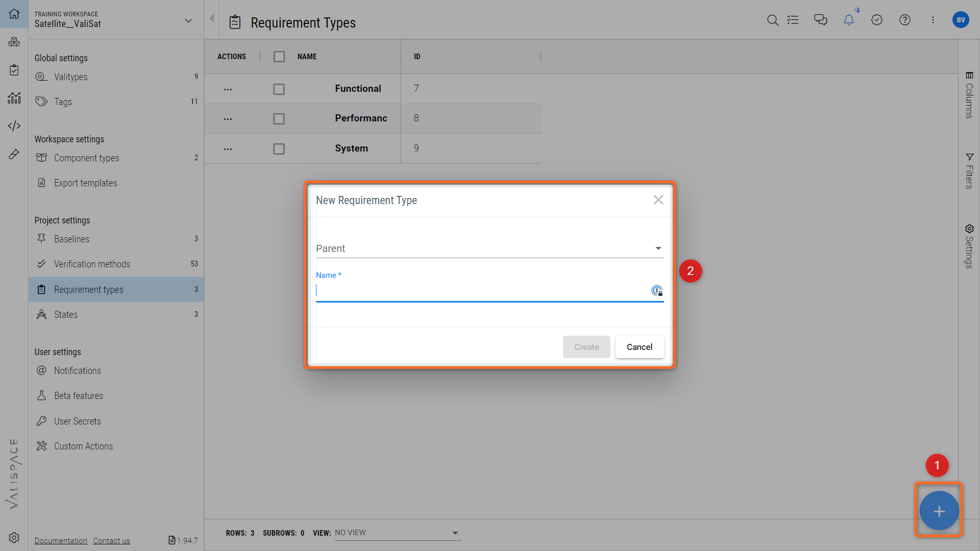
Task: Collapse the sidebar with the left arrow
Action: pos(212,19)
